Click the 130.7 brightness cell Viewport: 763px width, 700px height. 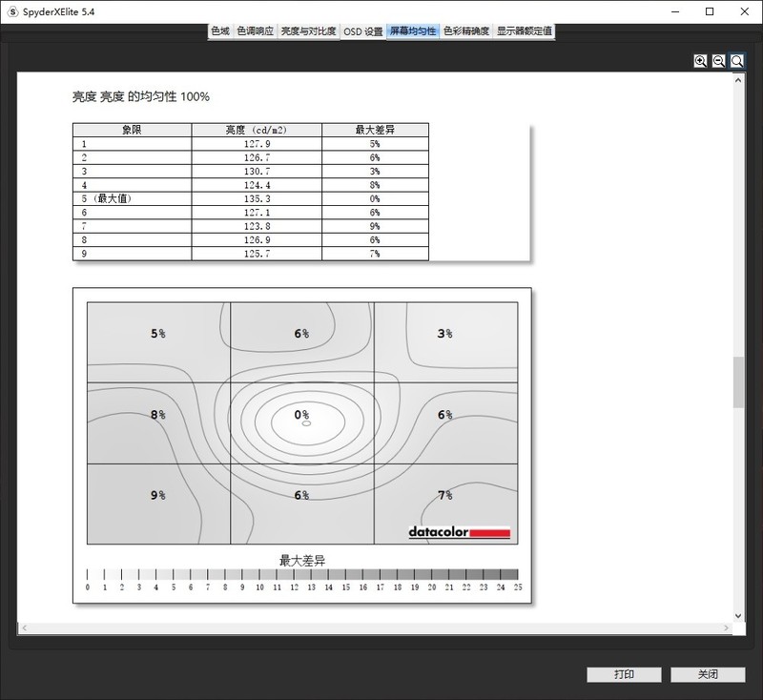point(257,172)
